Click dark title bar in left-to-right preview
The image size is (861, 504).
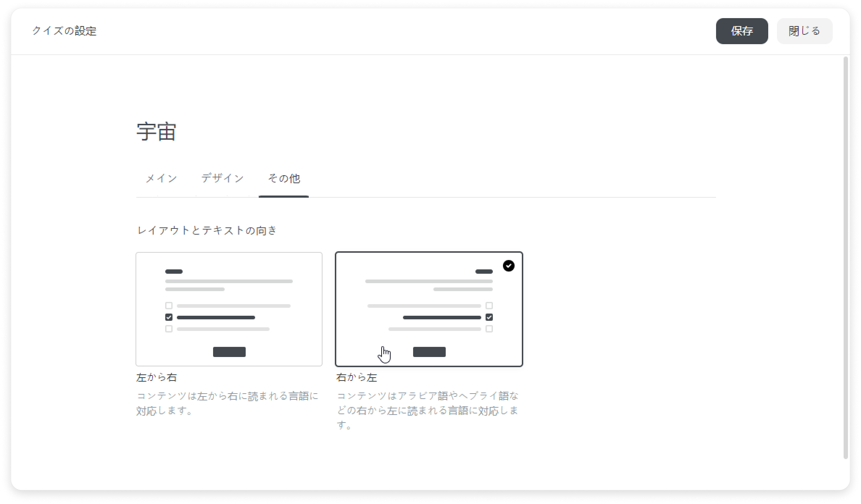174,272
